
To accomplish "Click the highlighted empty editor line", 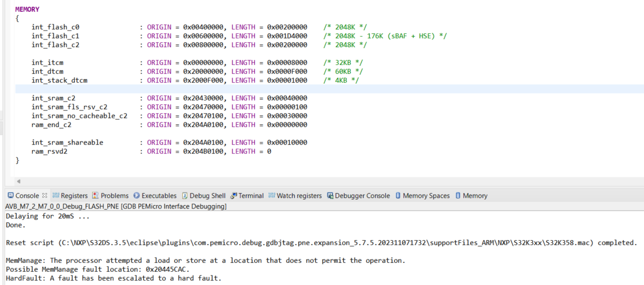I will 329,89.
